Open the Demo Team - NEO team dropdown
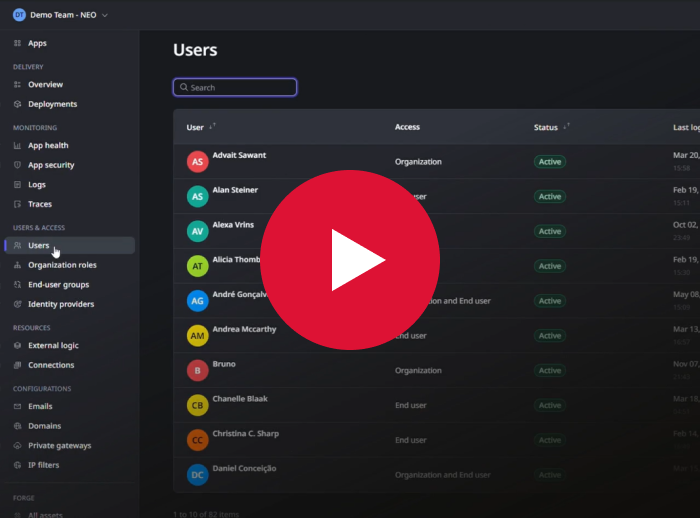The width and height of the screenshot is (700, 518). coord(61,15)
